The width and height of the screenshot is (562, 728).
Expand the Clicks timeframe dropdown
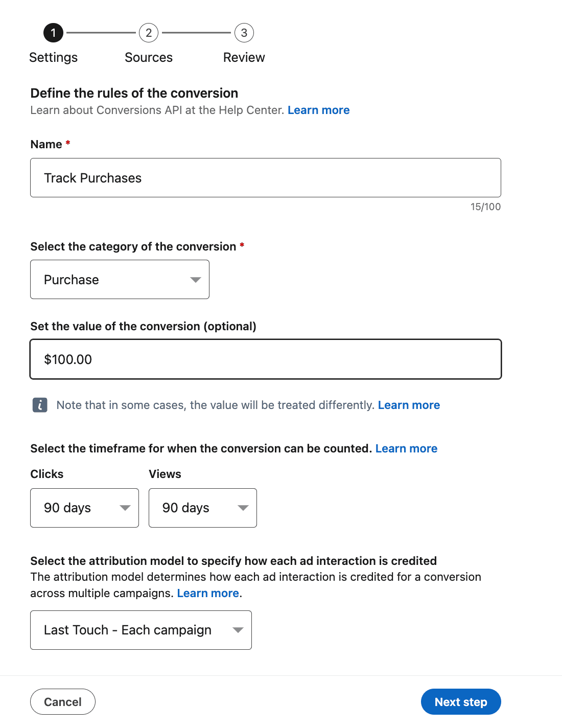pos(84,508)
